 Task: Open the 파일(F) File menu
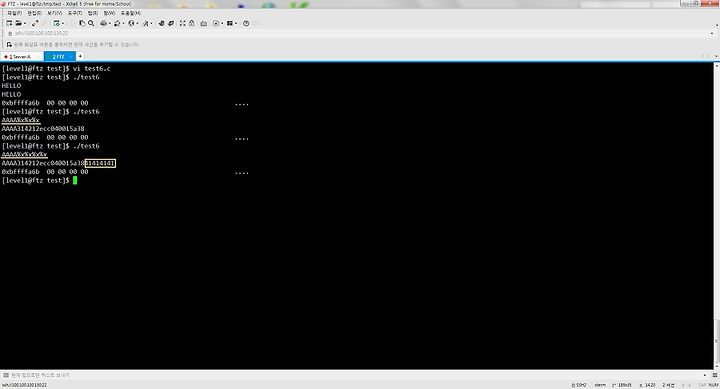14,13
